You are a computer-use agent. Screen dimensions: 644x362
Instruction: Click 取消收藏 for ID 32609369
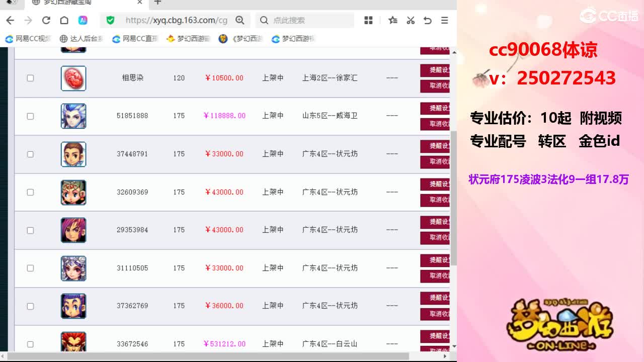435,200
